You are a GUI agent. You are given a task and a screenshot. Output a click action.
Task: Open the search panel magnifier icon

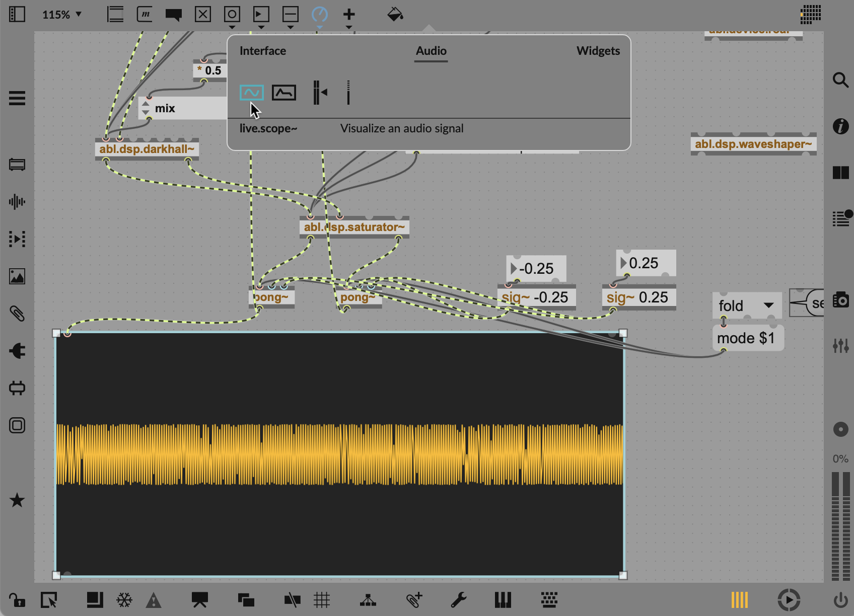(x=840, y=80)
